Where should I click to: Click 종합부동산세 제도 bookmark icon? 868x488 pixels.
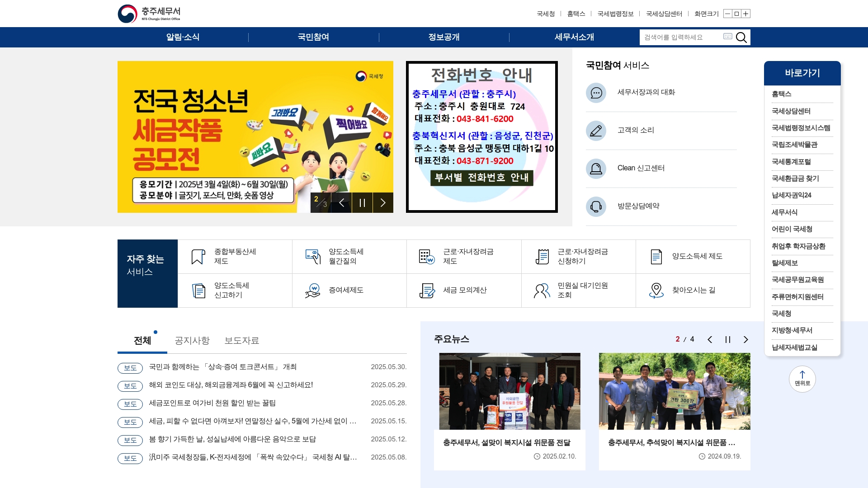coord(198,257)
